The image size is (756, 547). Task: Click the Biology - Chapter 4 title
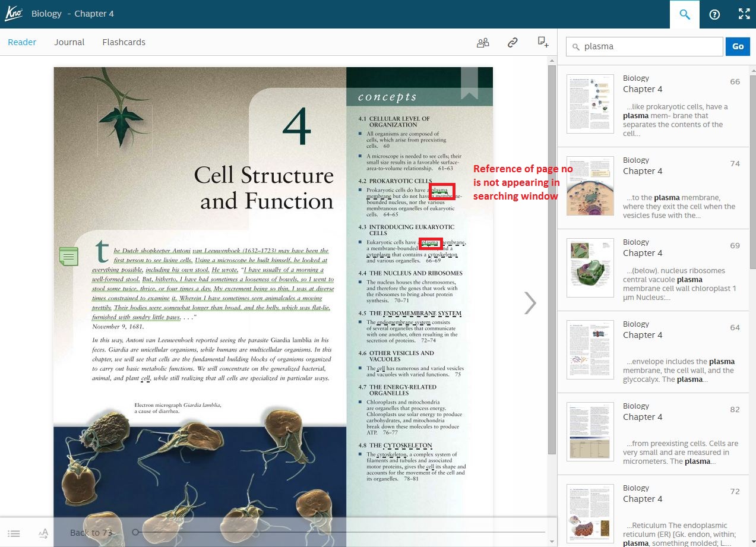point(72,14)
